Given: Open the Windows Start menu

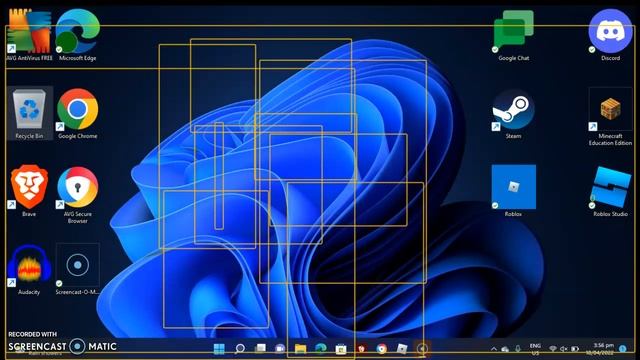Looking at the screenshot, I should coord(219,349).
